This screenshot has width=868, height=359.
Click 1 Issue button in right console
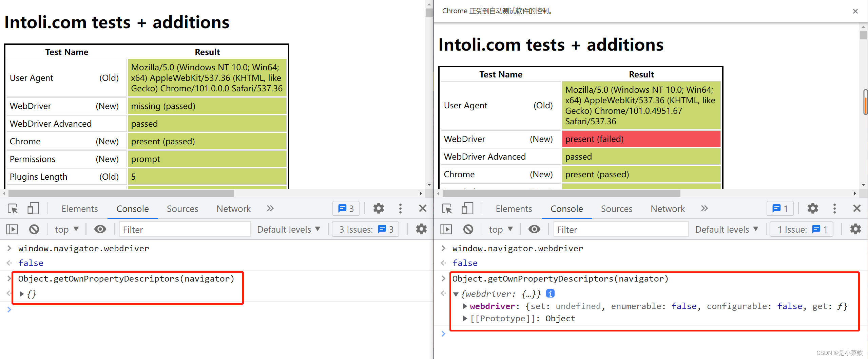coord(802,230)
